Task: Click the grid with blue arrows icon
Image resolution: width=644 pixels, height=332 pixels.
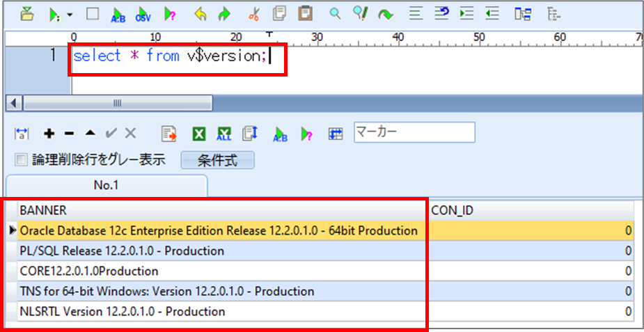Action: (x=336, y=134)
